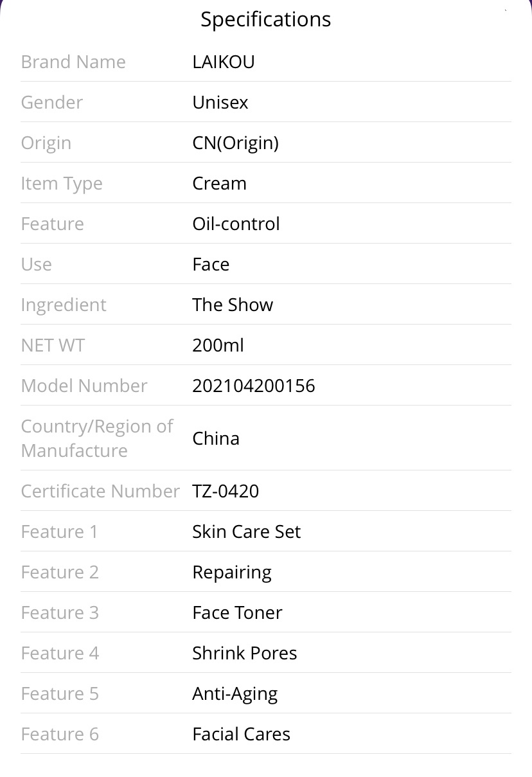532x777 pixels.
Task: Select the CN(Origin) value
Action: point(236,143)
